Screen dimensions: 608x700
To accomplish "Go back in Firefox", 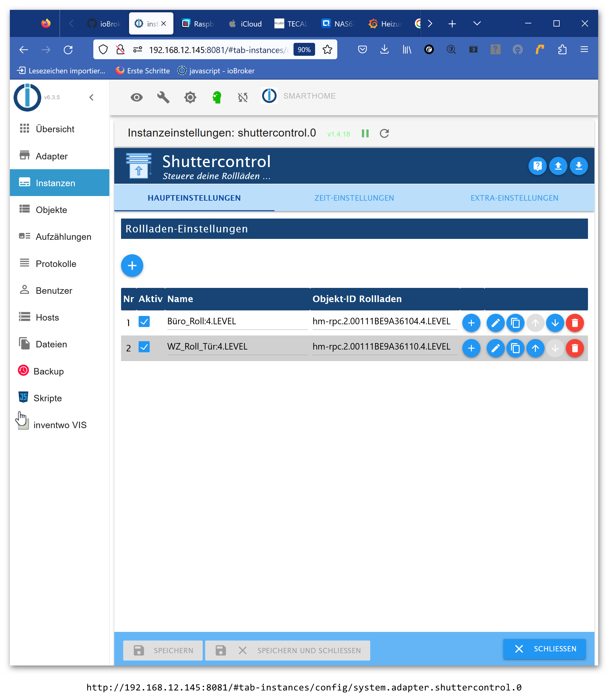I will pyautogui.click(x=24, y=50).
